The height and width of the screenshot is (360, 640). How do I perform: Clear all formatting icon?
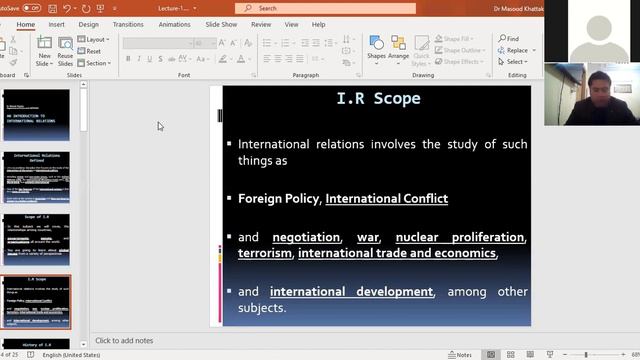click(x=248, y=43)
